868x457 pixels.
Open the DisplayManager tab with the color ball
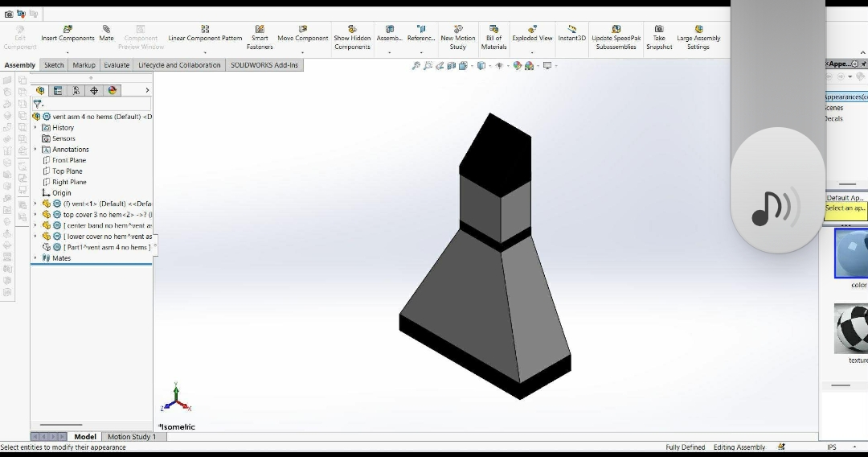coord(113,91)
